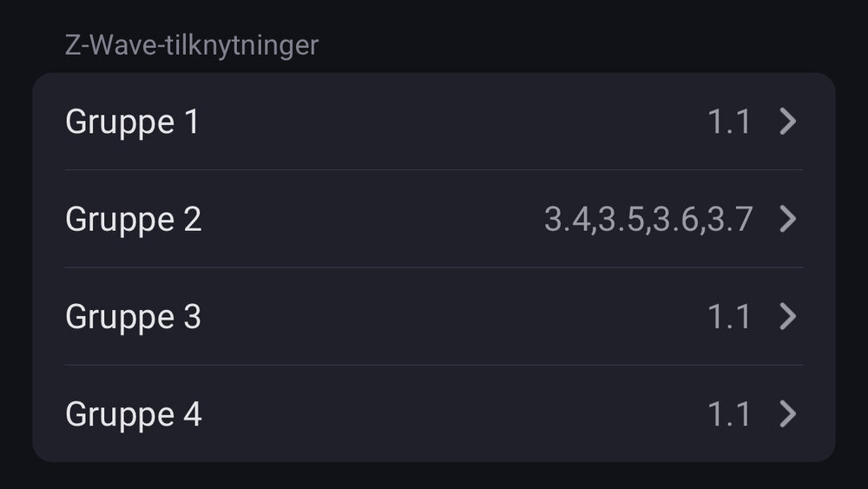Open the Gruppe 1 association entry
This screenshot has width=868, height=489.
pos(434,122)
